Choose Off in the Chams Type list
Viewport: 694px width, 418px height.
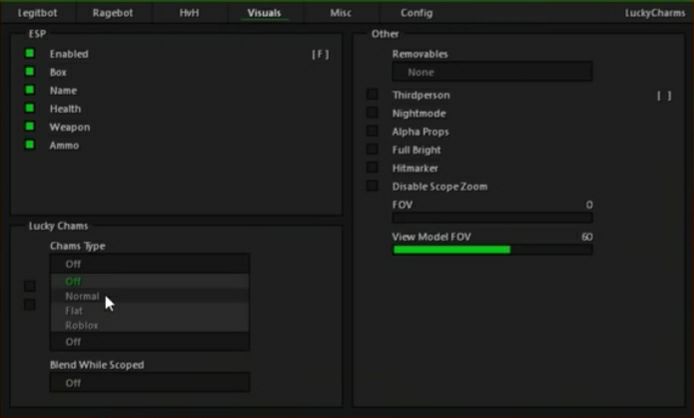pyautogui.click(x=150, y=281)
